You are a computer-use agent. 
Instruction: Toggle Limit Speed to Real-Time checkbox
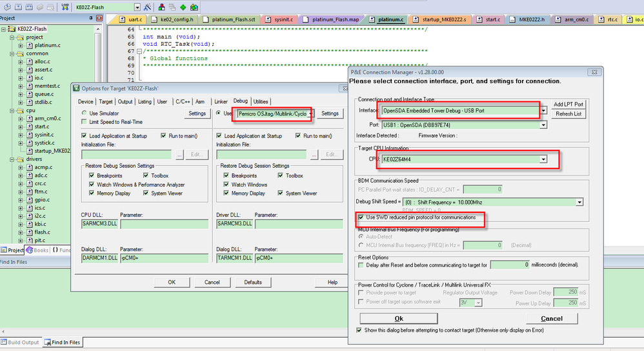pyautogui.click(x=84, y=122)
